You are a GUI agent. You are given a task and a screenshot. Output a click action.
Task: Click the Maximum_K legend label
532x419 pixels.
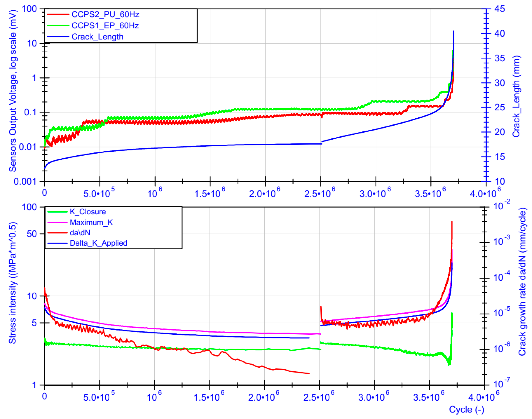click(x=91, y=223)
